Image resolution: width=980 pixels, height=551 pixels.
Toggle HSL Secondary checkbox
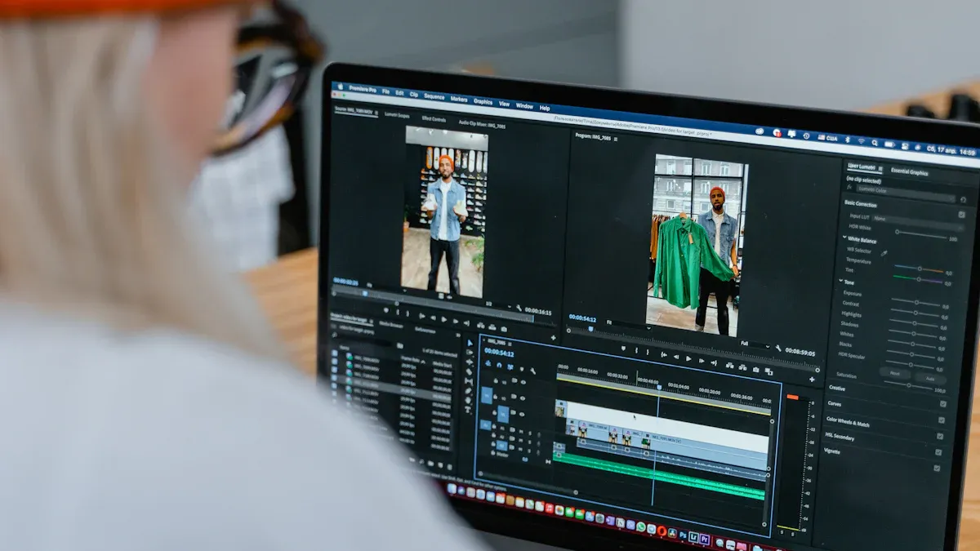[938, 452]
